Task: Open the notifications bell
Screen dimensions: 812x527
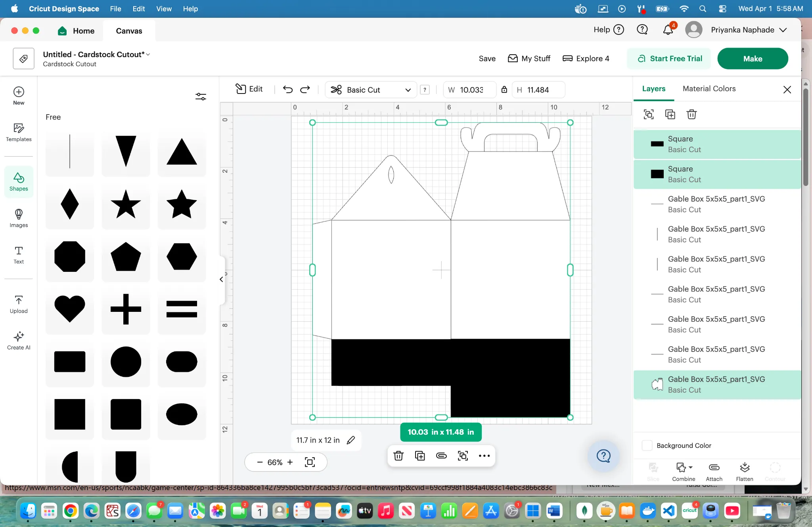Action: 668,30
